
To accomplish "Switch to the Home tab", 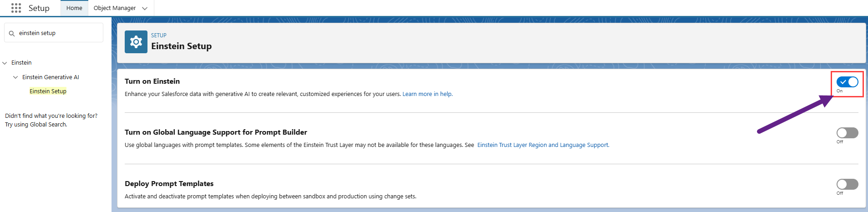I will coord(74,8).
